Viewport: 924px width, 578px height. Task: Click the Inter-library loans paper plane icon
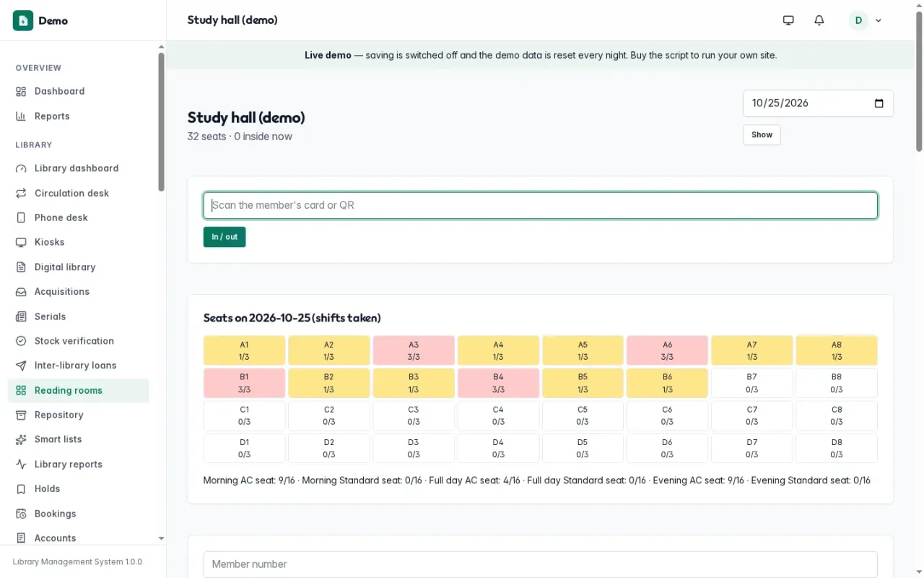[21, 366]
